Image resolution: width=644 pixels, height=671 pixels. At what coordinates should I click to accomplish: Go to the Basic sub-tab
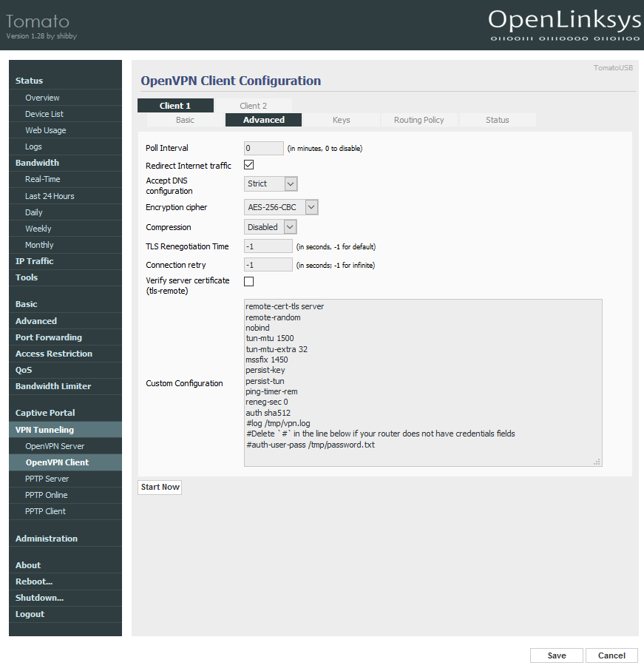pos(185,120)
